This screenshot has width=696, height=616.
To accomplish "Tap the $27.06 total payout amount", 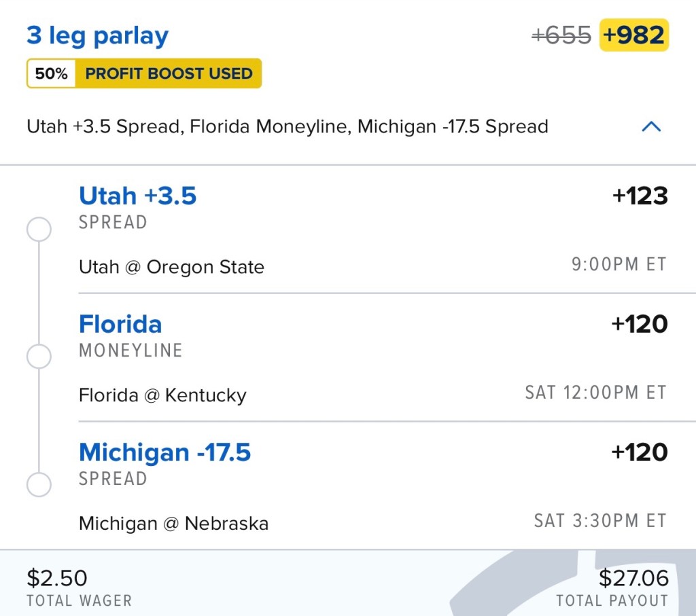I will click(x=633, y=578).
